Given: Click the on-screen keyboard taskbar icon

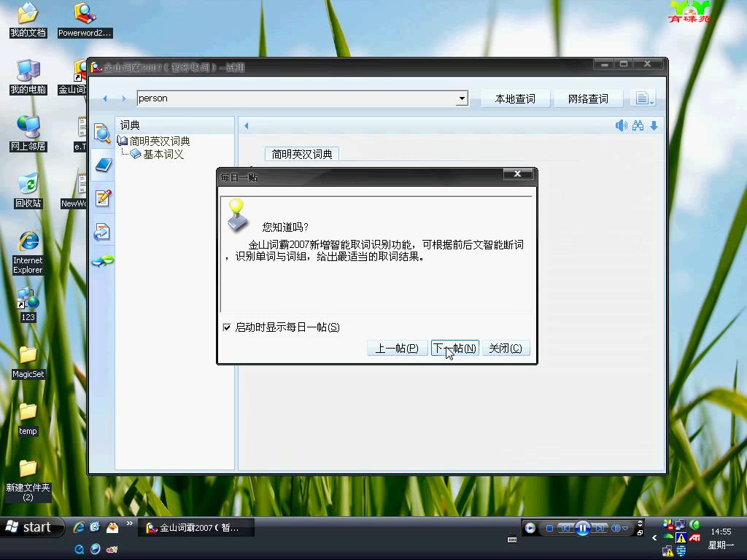Looking at the screenshot, I should tap(512, 540).
